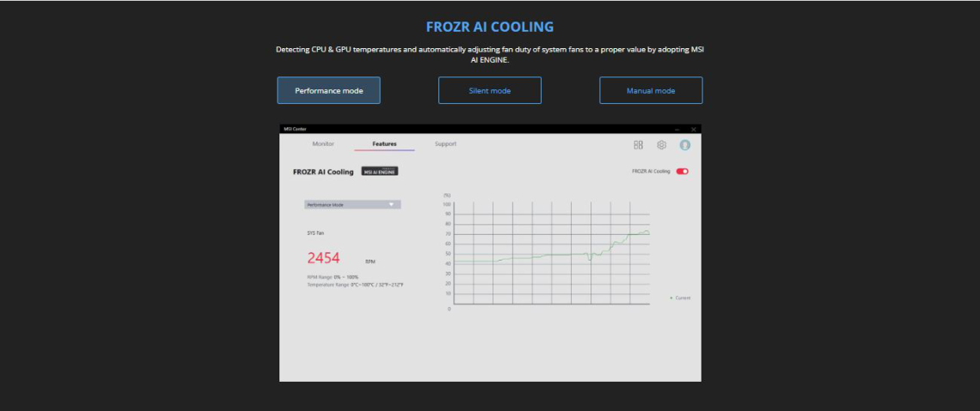Viewport: 980px width, 411px height.
Task: Click the green fan duty curve on the chart
Action: pos(550,255)
